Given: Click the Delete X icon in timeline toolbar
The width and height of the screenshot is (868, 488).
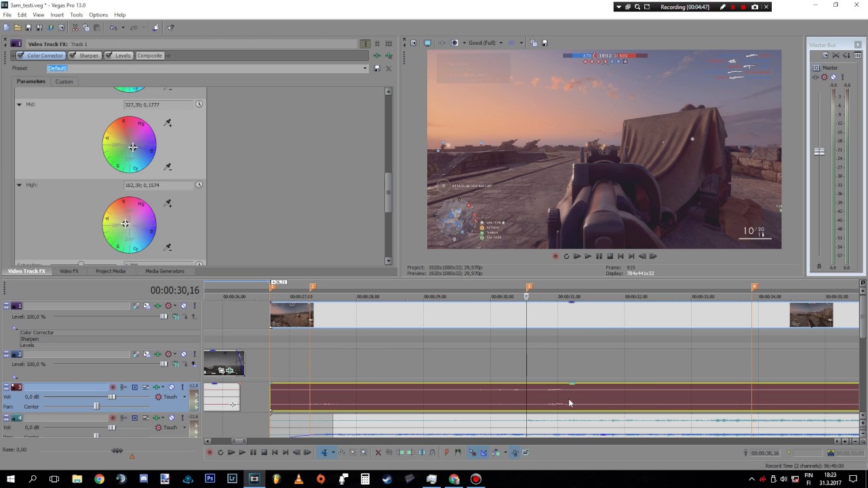Looking at the screenshot, I should pyautogui.click(x=378, y=453).
